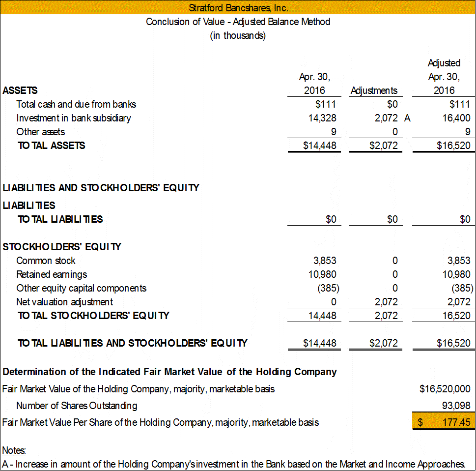Select the 'Net valuation adjustment' row label
The width and height of the screenshot is (476, 471).
[x=64, y=302]
